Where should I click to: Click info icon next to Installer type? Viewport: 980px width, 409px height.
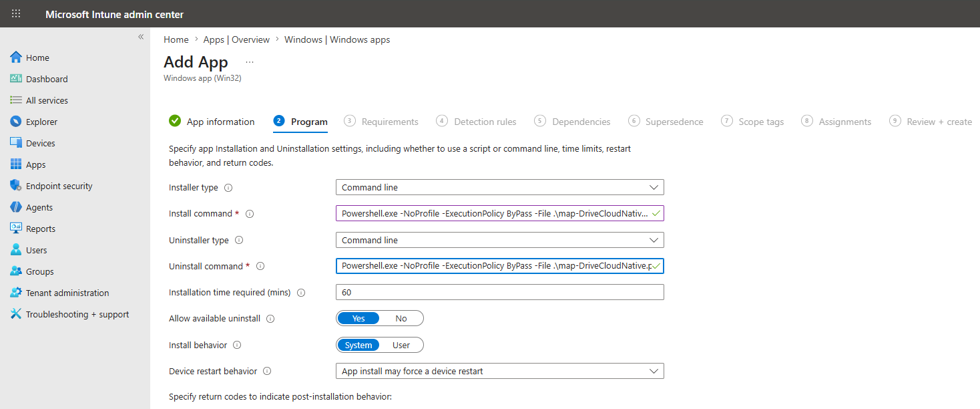pyautogui.click(x=228, y=188)
